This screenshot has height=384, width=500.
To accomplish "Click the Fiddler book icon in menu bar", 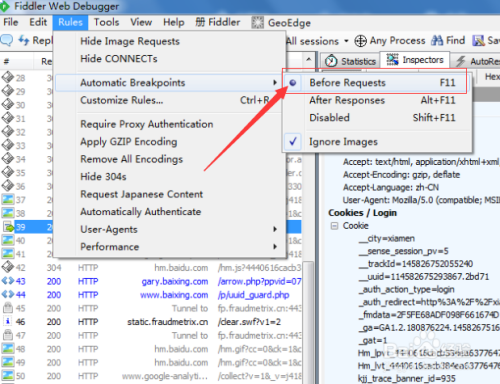I will point(200,22).
